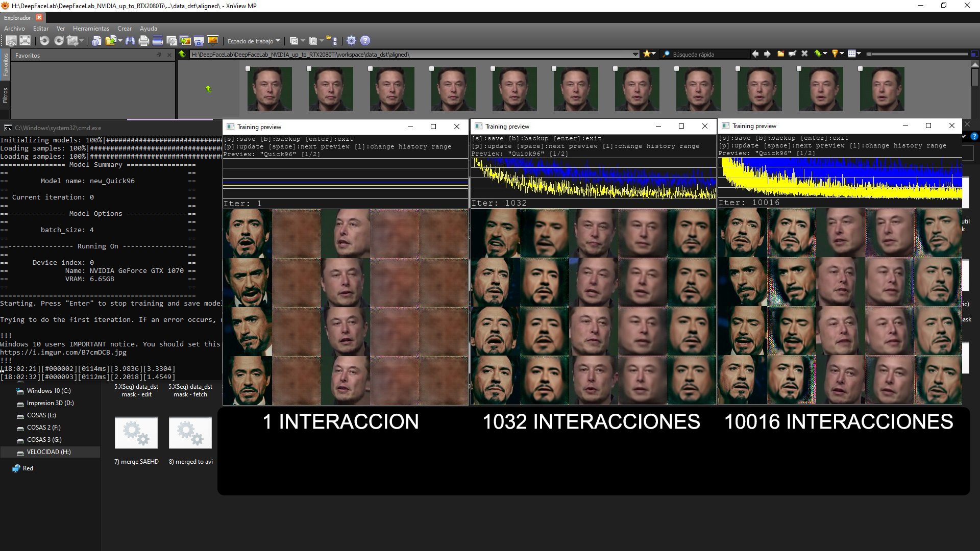This screenshot has height=551, width=980.
Task: Click the delete X icon in address bar
Action: [804, 54]
